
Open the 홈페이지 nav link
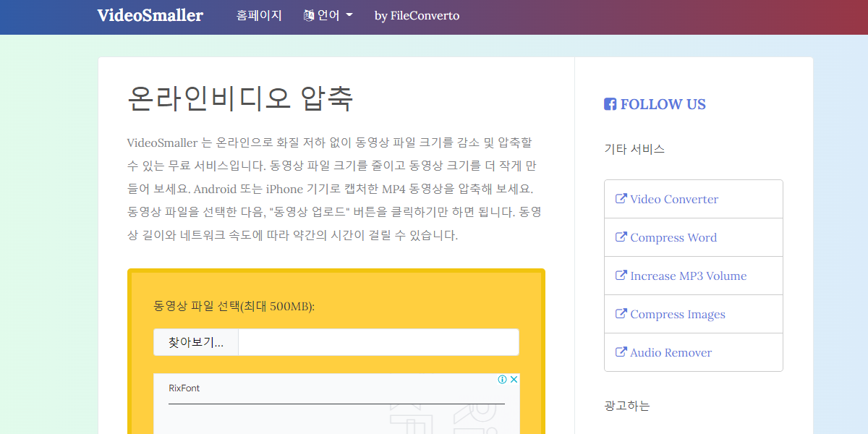[259, 15]
